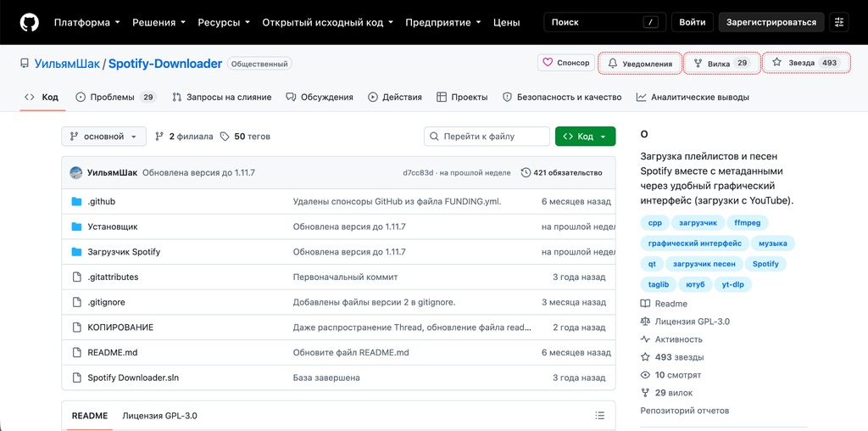Click the book icon next to Readme
Screen dimensions: 868x431
645,304
